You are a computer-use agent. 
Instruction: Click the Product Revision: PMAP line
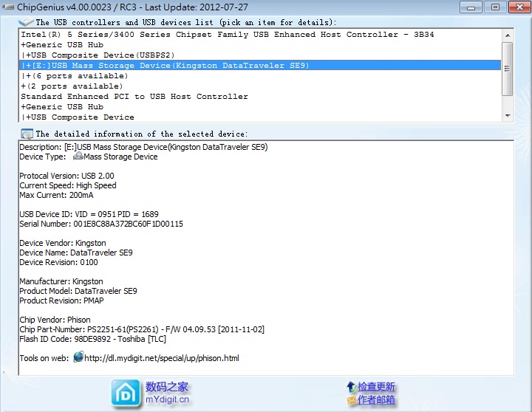point(62,301)
